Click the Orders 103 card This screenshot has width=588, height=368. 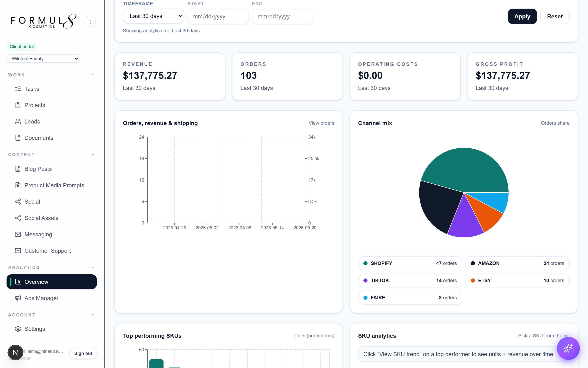287,76
